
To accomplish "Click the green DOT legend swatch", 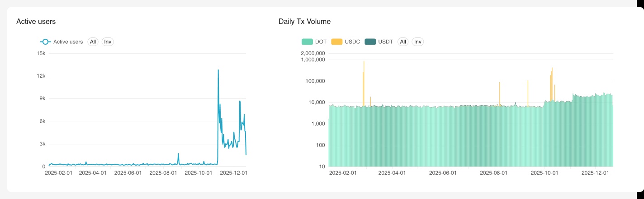I will [x=307, y=42].
